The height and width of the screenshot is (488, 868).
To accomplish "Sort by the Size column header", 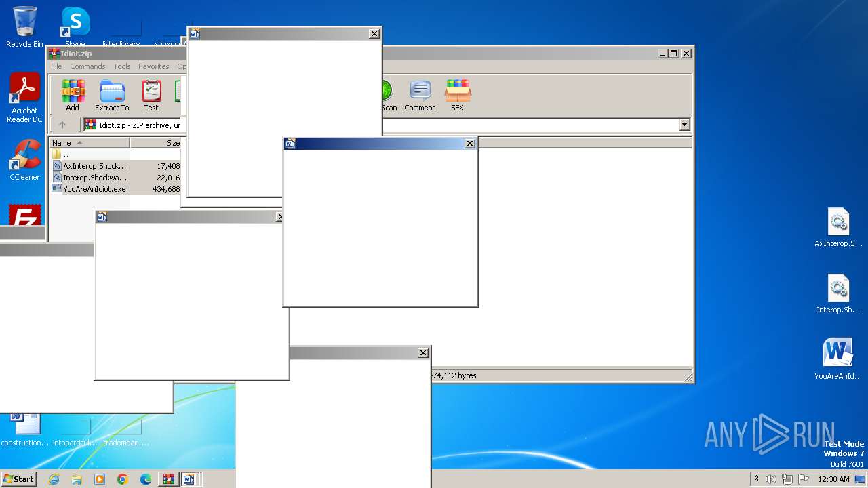I will [x=156, y=143].
